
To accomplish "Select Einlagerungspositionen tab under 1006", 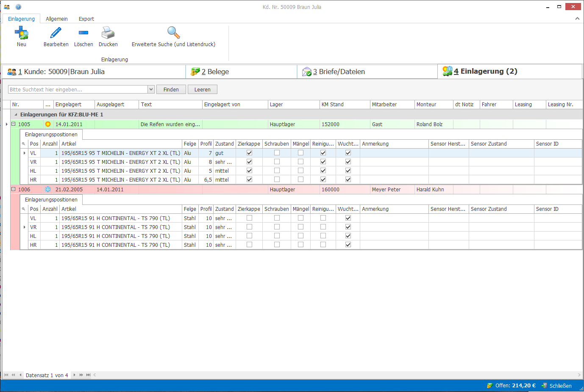I will (51, 200).
